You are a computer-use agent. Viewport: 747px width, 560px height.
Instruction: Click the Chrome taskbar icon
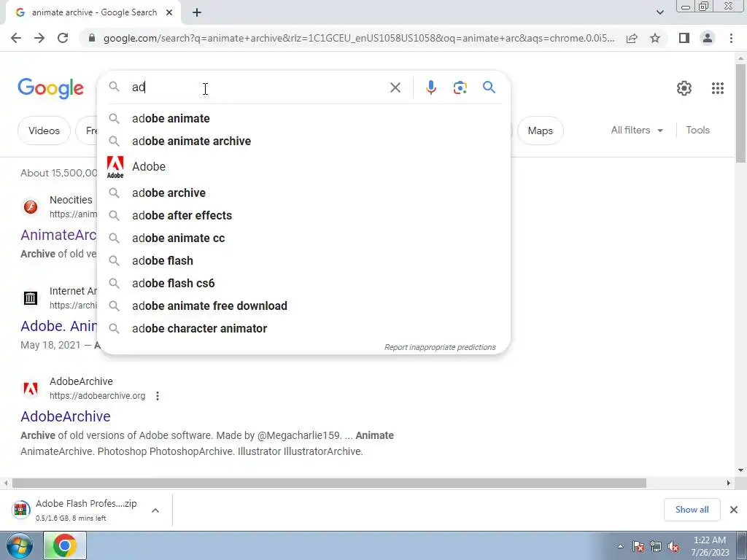click(65, 545)
